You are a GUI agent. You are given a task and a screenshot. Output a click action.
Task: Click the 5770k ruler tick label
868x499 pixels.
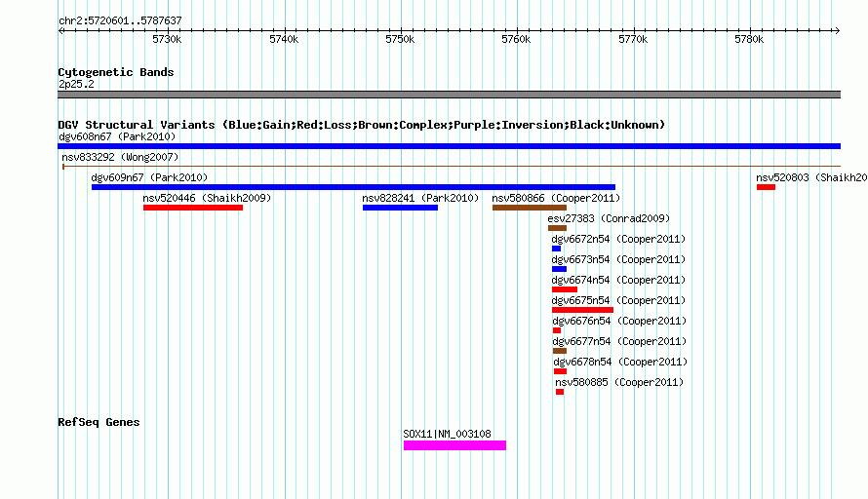pos(633,39)
